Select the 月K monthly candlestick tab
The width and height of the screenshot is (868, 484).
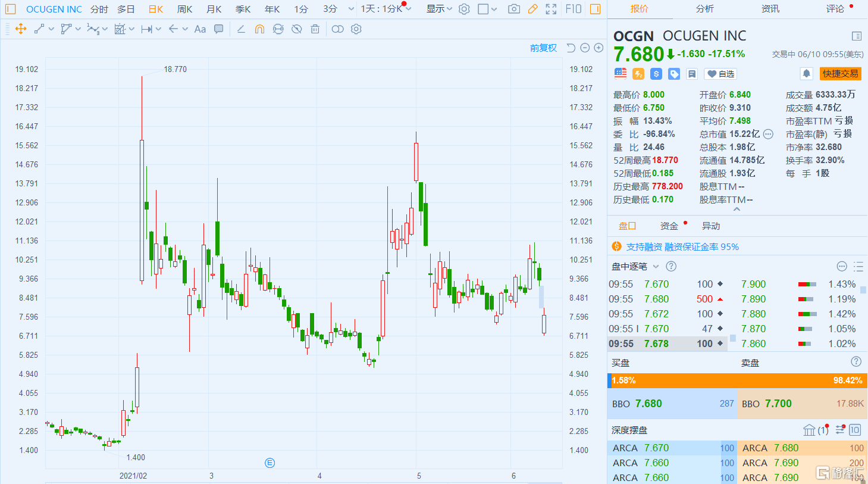click(x=214, y=9)
